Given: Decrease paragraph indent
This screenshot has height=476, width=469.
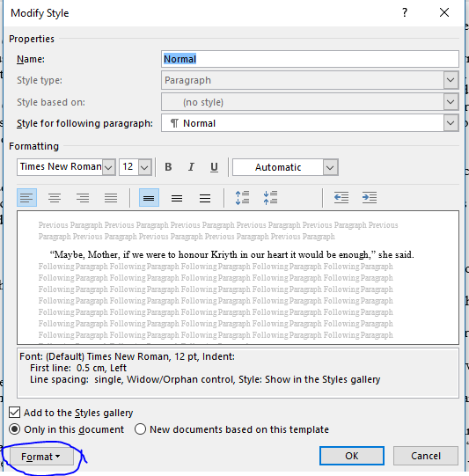Looking at the screenshot, I should pos(341,198).
